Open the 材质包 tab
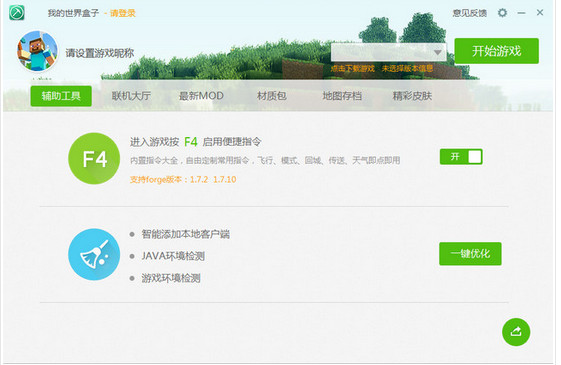This screenshot has height=365, width=561. point(272,96)
